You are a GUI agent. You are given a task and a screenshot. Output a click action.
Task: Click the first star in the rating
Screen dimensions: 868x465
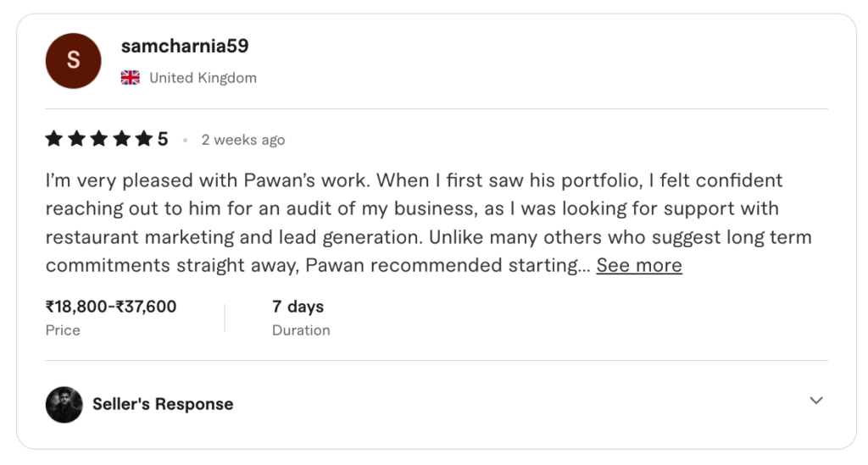[54, 139]
